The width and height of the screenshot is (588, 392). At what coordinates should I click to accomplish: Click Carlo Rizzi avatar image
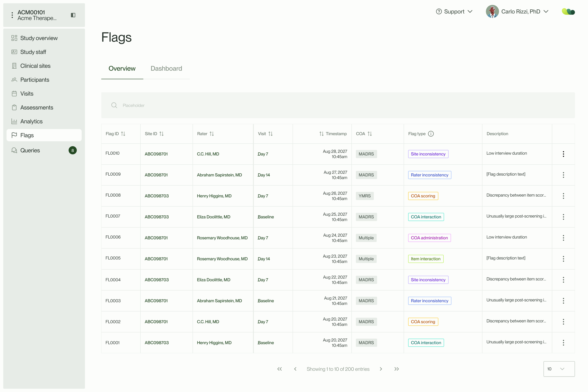pos(492,11)
